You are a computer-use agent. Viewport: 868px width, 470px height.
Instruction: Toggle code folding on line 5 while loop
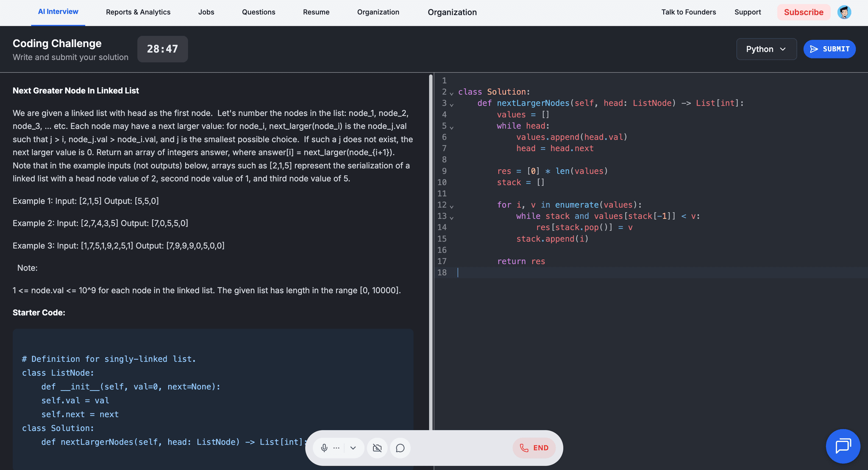click(452, 126)
